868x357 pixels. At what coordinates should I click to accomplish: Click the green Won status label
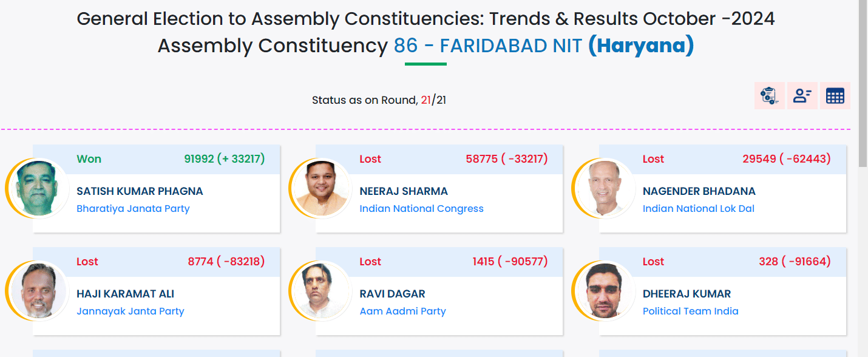[x=89, y=159]
